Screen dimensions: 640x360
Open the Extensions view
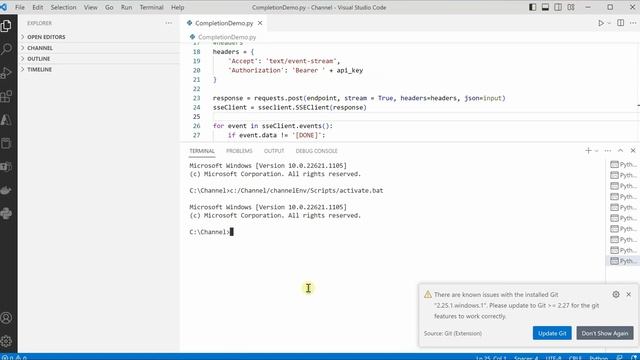pos(6,96)
